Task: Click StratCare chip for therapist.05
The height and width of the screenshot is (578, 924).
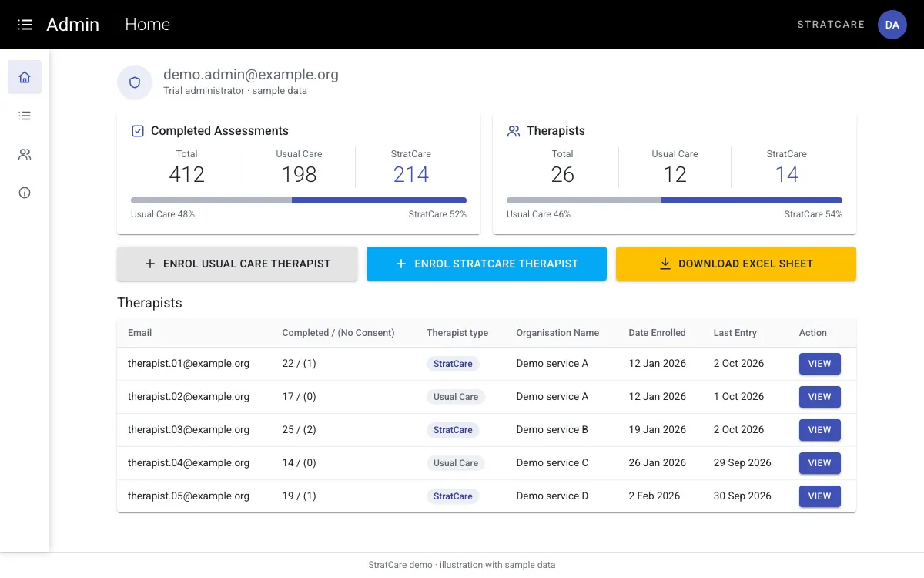Action: coord(453,496)
